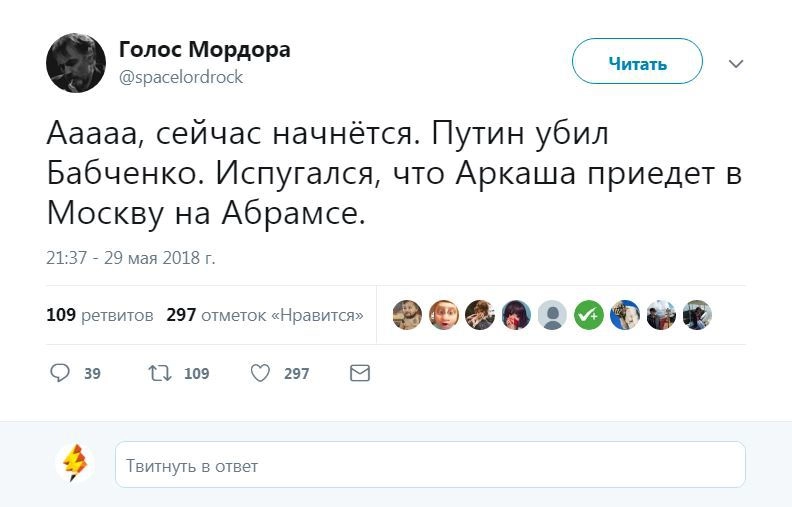Open the 21:37 - 29 мая 2018 timestamp
Screen dimensions: 792x507
pos(131,258)
